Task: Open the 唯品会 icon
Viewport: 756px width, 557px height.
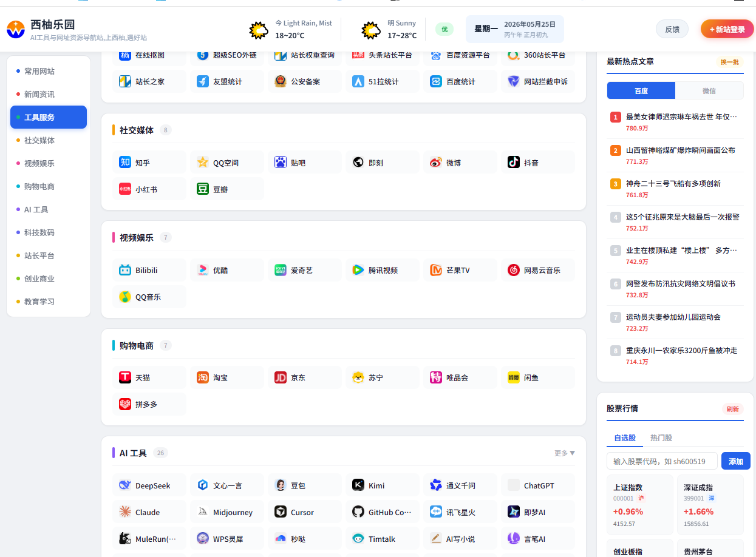Action: pos(436,377)
